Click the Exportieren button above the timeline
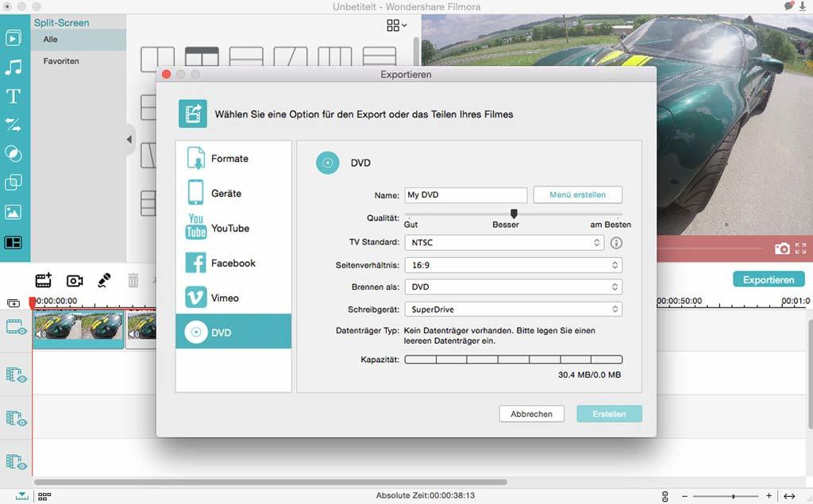This screenshot has width=813, height=504. coord(769,279)
